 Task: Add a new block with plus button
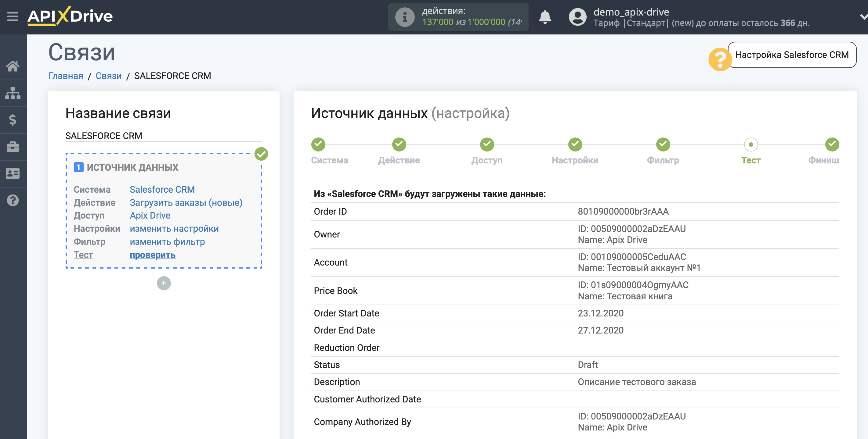pyautogui.click(x=164, y=283)
